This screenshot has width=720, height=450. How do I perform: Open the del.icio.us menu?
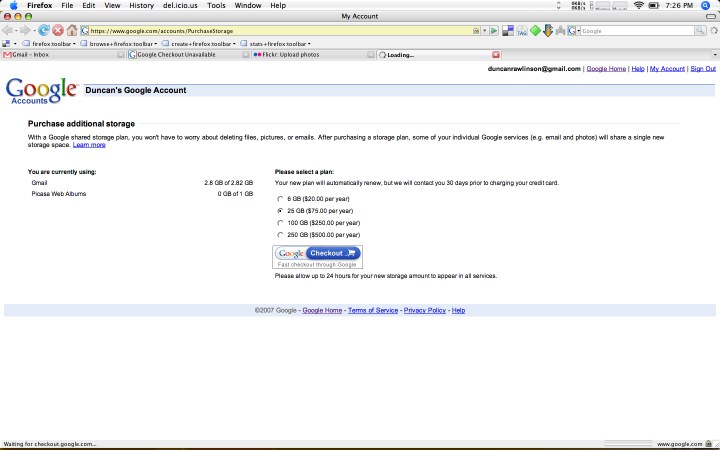[180, 6]
